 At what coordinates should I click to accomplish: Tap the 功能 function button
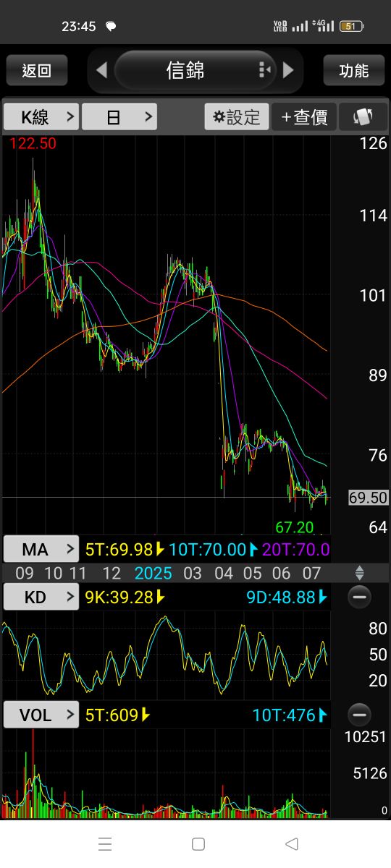(354, 70)
